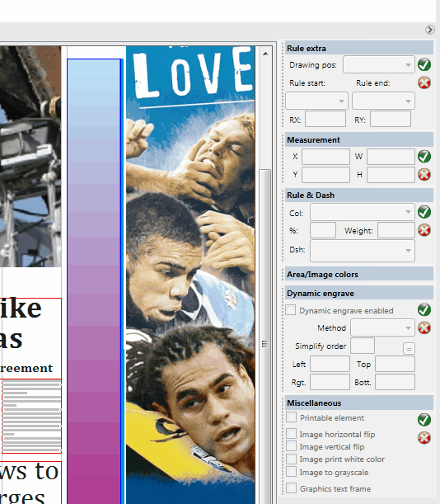Collapse the Rule extra section header
Viewport: 440px width, 504px height.
pyautogui.click(x=359, y=48)
